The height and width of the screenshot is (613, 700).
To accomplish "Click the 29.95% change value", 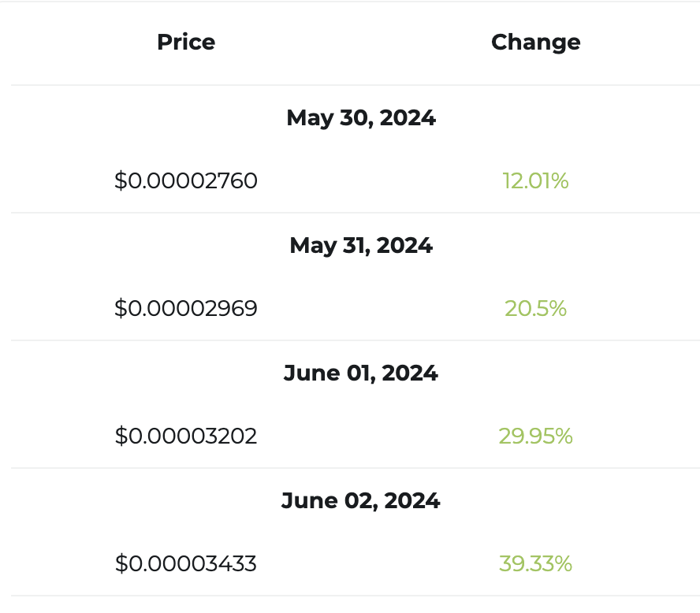I will click(x=536, y=437).
